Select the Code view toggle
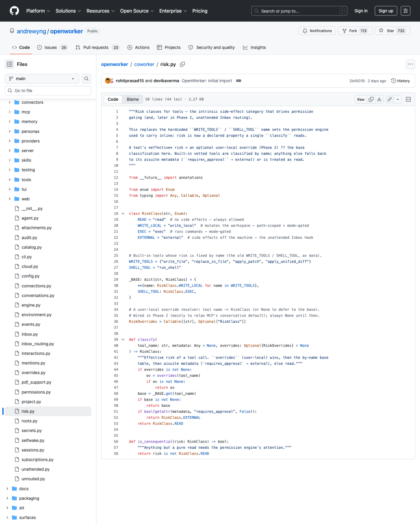420x525 pixels. point(113,100)
